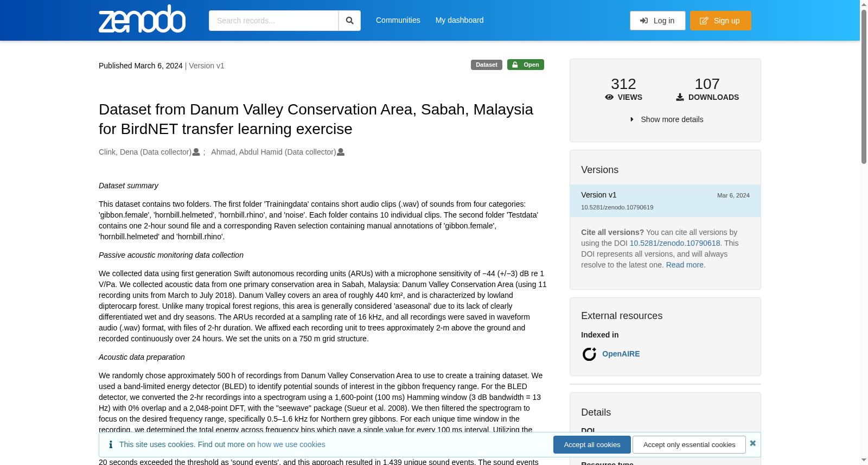
Task: Click the page vertical scrollbar thumb
Action: [x=864, y=87]
